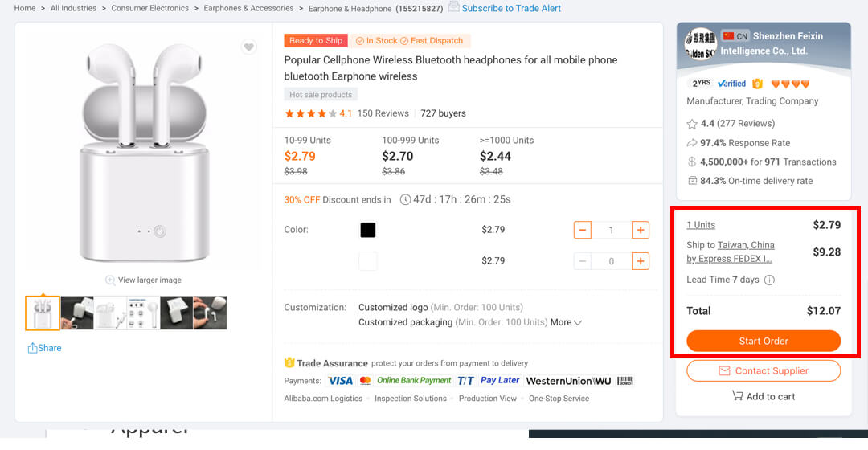
Task: Select the white color swatch
Action: click(x=368, y=261)
